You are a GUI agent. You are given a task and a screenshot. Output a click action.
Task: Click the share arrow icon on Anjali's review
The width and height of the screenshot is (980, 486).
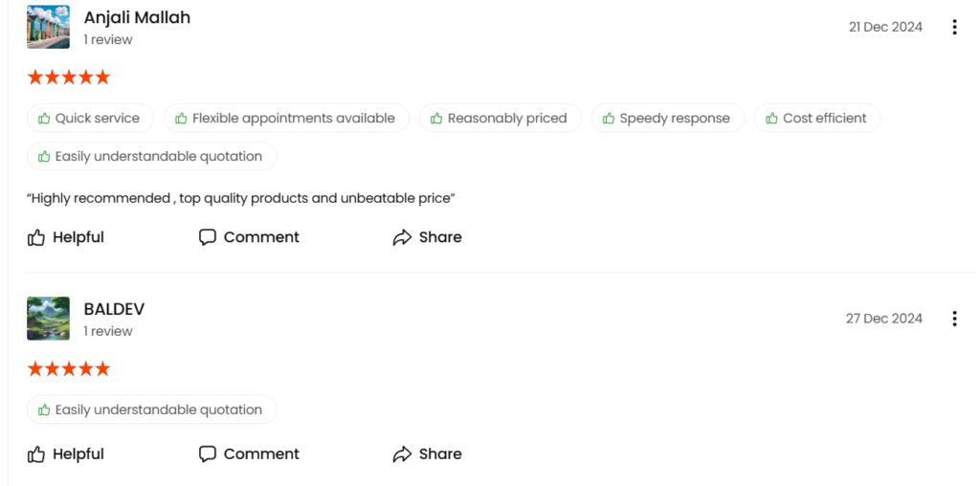tap(402, 237)
